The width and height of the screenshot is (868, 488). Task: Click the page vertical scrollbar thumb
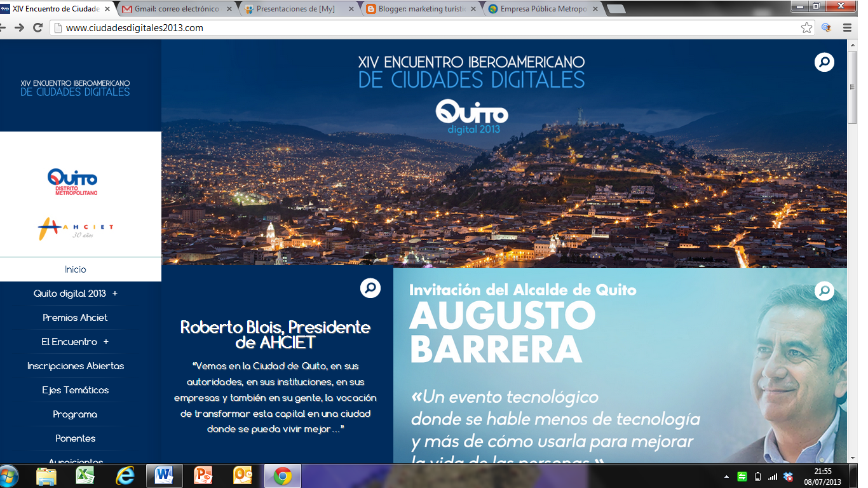(852, 88)
